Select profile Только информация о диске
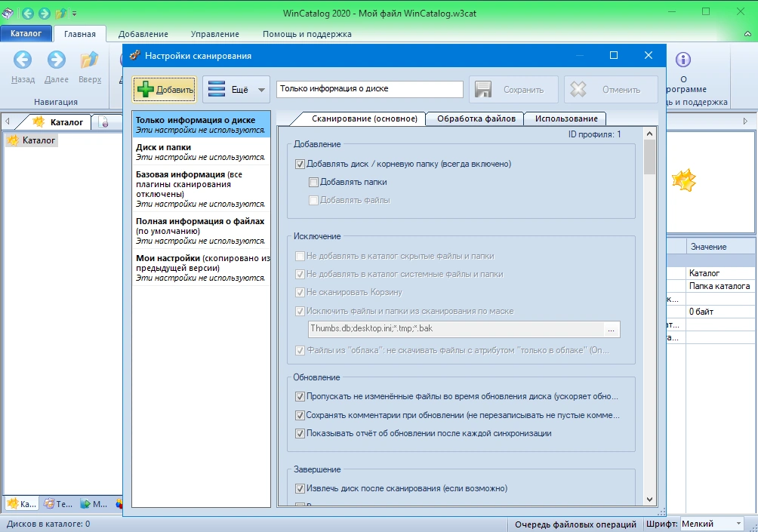Image resolution: width=758 pixels, height=532 pixels. (x=201, y=125)
